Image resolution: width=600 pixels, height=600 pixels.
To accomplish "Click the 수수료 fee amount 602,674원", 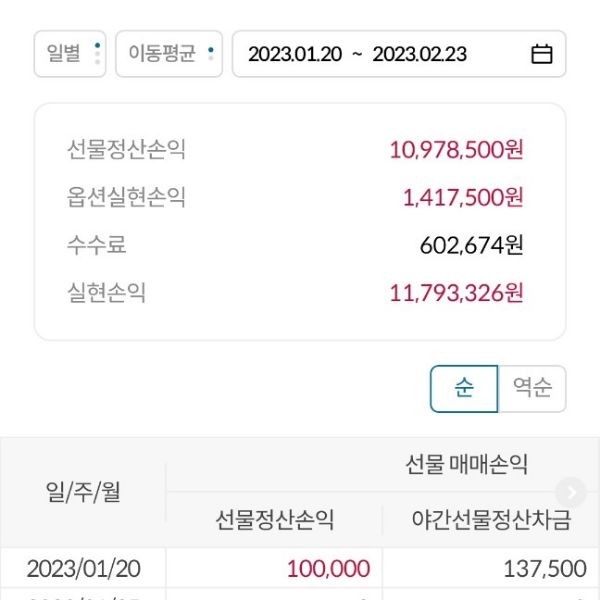I will [471, 245].
